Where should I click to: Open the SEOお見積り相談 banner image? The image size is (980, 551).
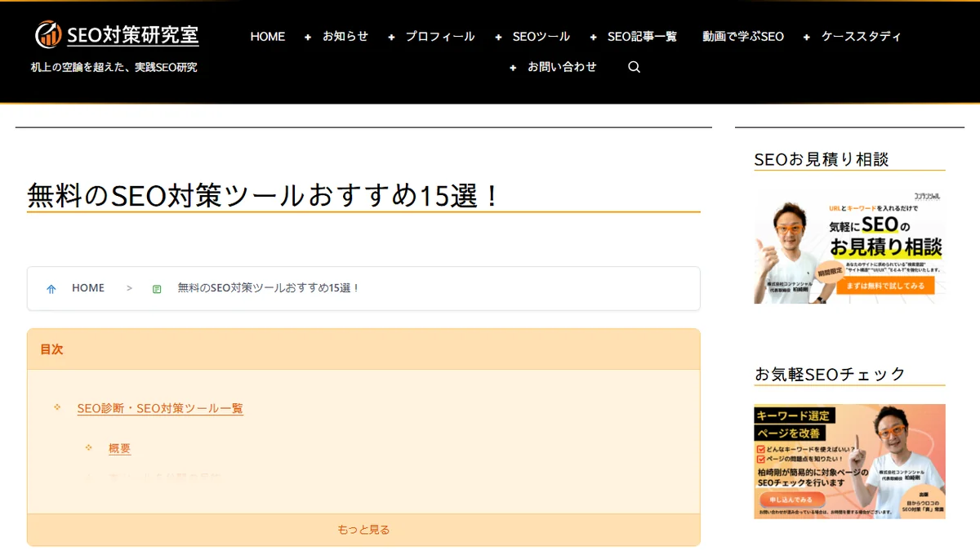849,247
